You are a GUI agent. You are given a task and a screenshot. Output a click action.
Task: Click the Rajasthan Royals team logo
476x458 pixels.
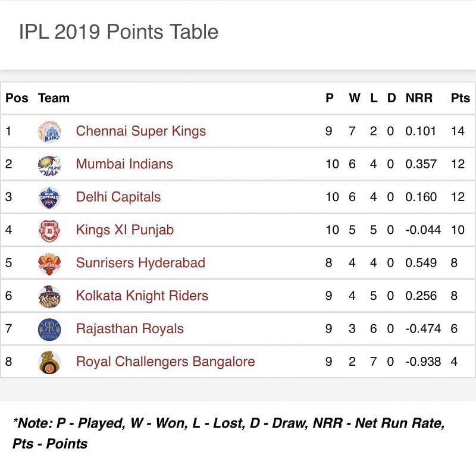[x=49, y=329]
